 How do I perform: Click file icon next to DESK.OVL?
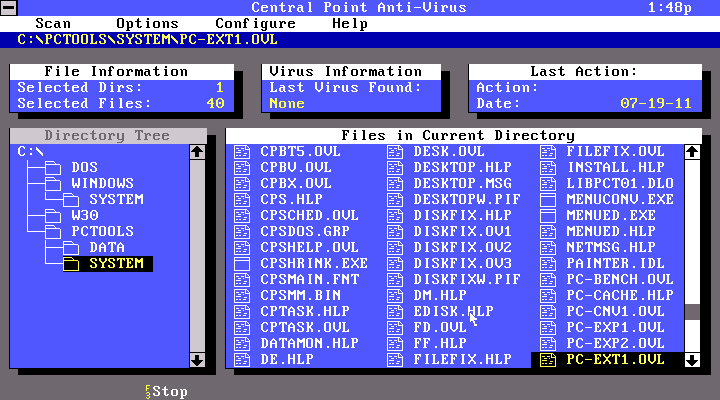395,152
